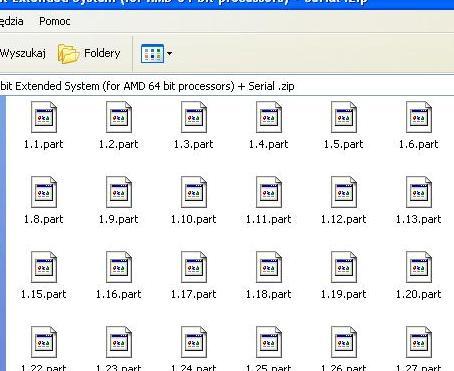
Task: Select the 1.12.part file icon
Action: click(344, 192)
